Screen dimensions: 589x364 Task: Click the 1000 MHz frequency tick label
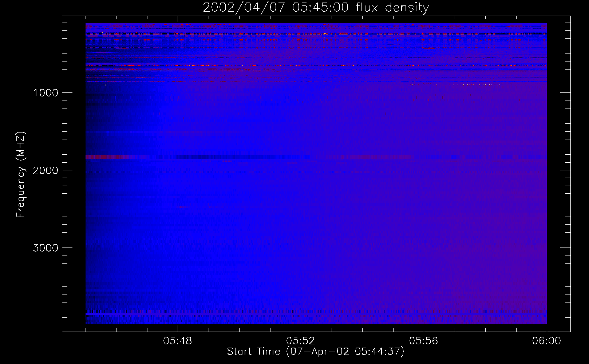click(46, 93)
